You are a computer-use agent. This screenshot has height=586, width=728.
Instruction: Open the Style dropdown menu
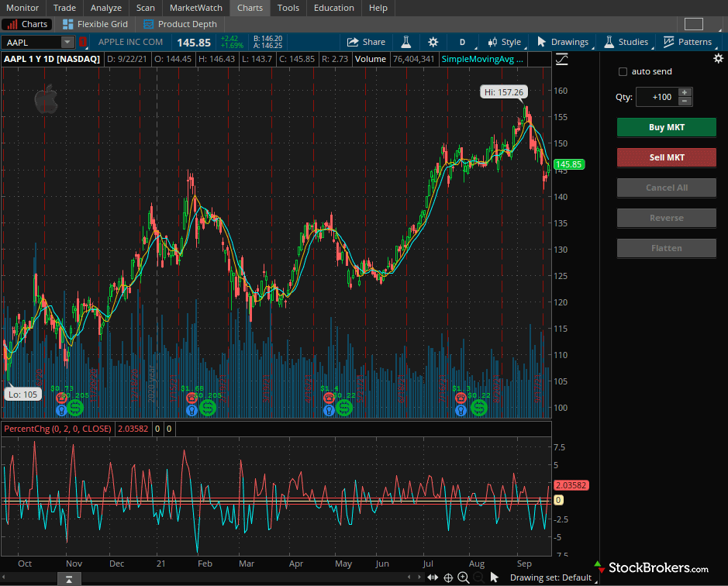pos(505,42)
